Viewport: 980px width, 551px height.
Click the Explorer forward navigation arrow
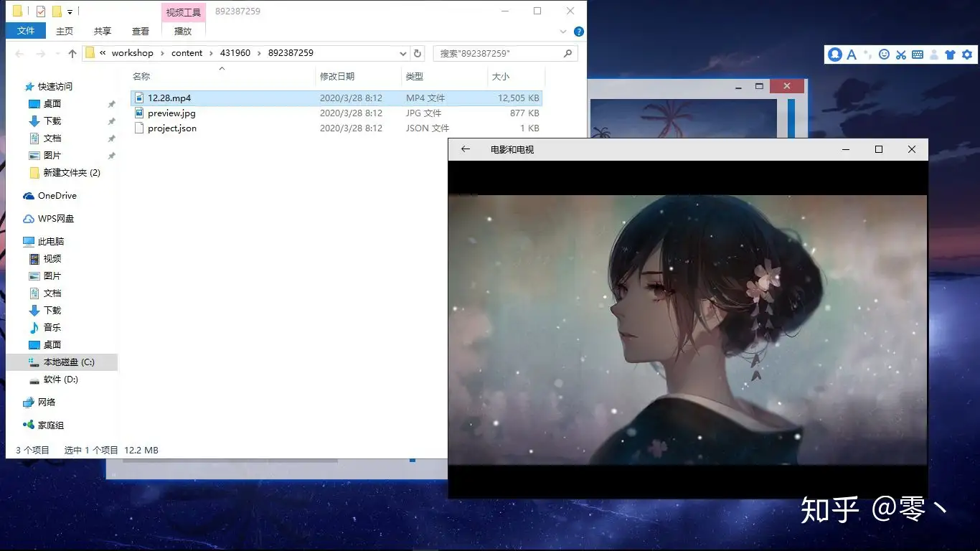pos(41,54)
